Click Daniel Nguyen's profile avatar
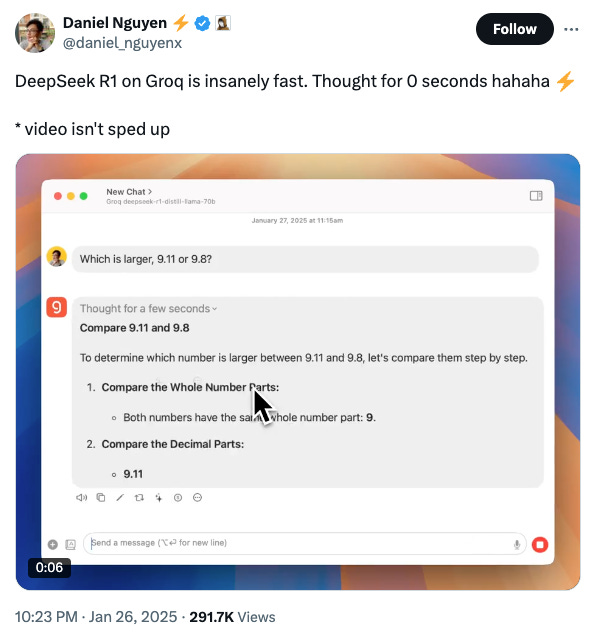 [35, 33]
